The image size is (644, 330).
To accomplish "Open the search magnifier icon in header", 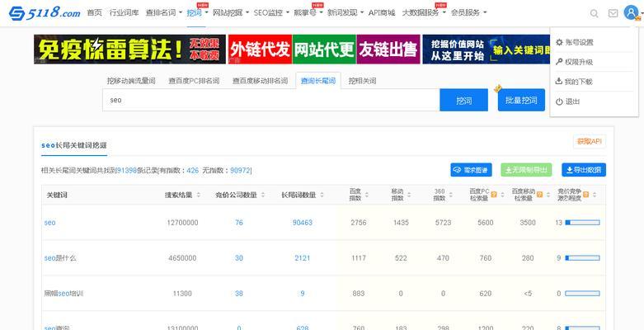I will pyautogui.click(x=594, y=13).
